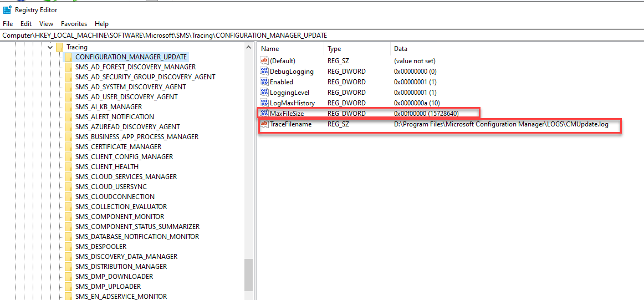Click the (Default) string value icon
The width and height of the screenshot is (644, 300).
(264, 61)
